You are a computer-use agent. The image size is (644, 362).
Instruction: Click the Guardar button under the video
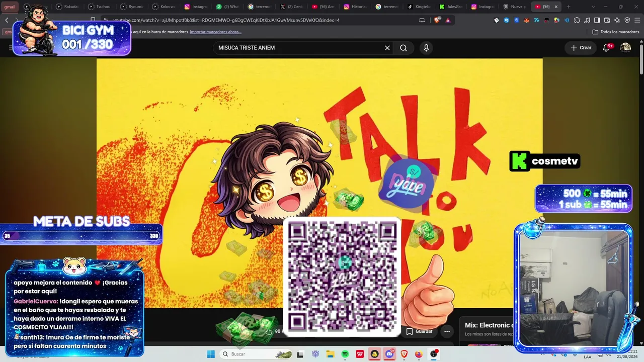coord(419,331)
